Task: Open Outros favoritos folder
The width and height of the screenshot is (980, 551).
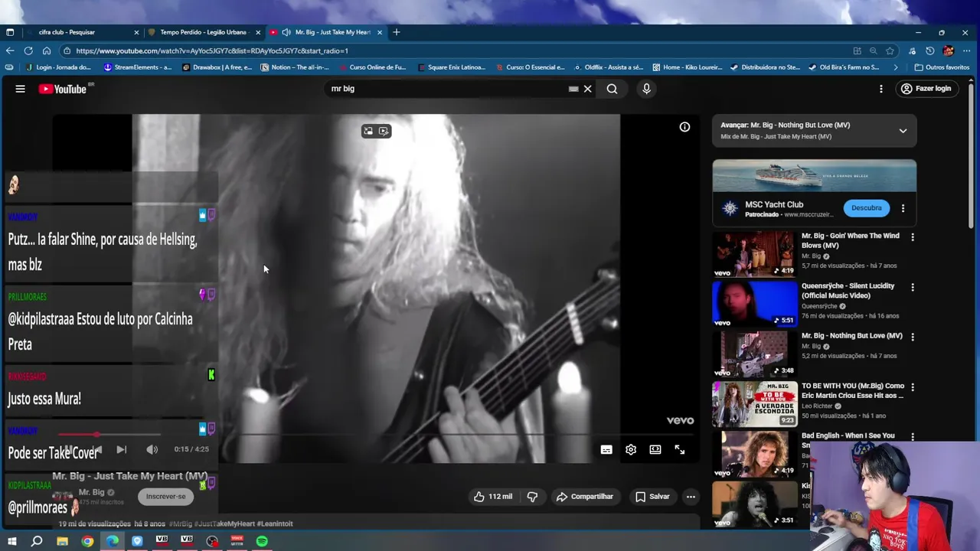Action: [942, 67]
